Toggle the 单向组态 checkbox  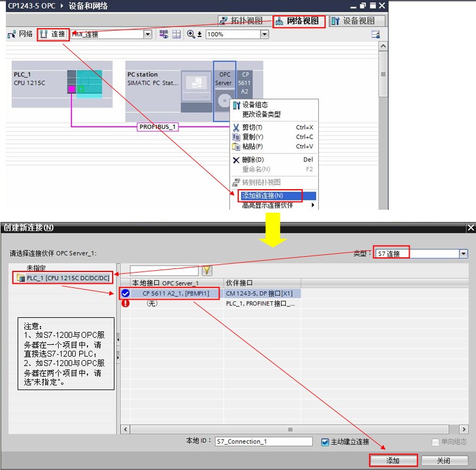coord(434,441)
